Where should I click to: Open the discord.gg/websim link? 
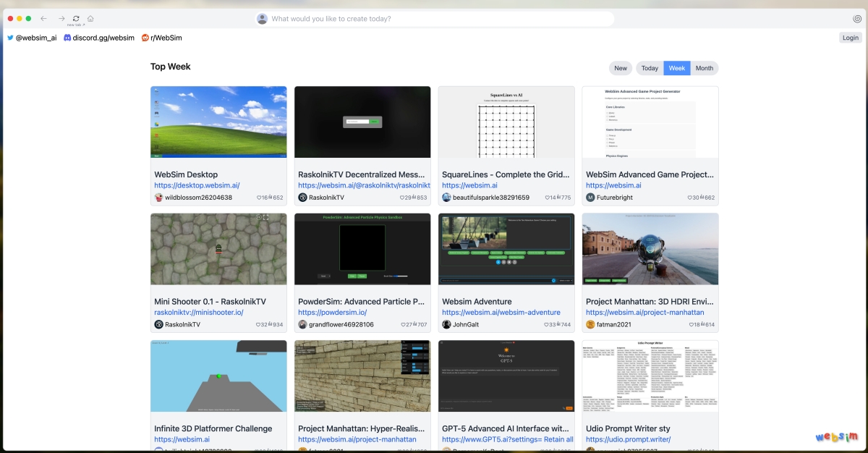[99, 38]
